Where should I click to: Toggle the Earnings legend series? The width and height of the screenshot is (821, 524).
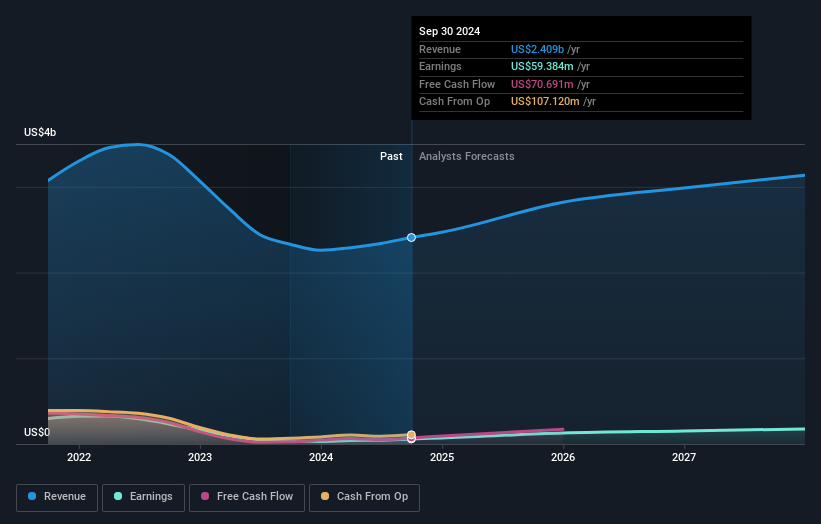[143, 497]
